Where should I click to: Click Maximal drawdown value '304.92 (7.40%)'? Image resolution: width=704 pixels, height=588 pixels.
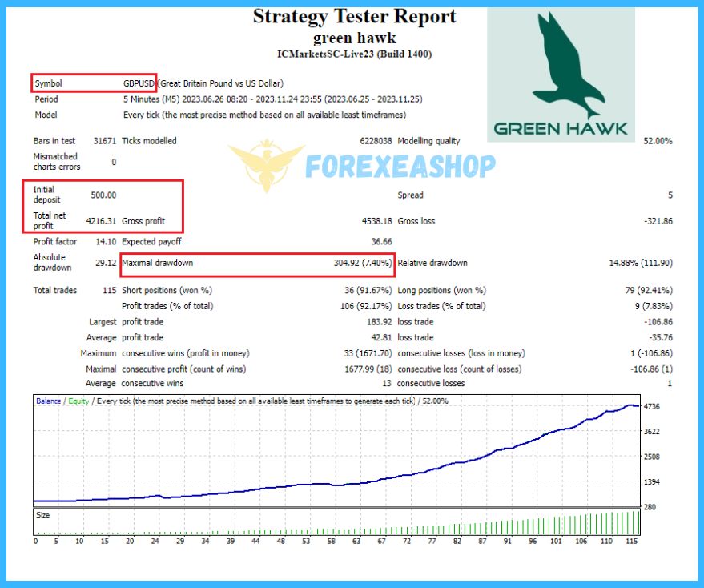pos(363,263)
